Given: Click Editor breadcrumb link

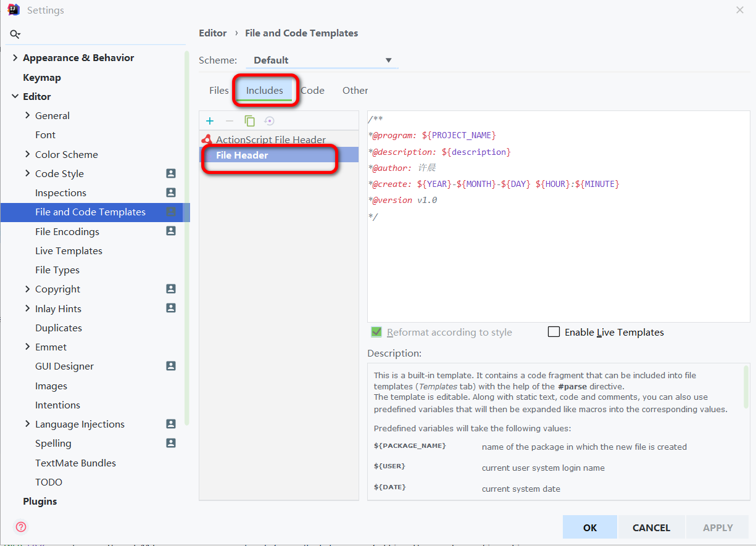Looking at the screenshot, I should [213, 33].
